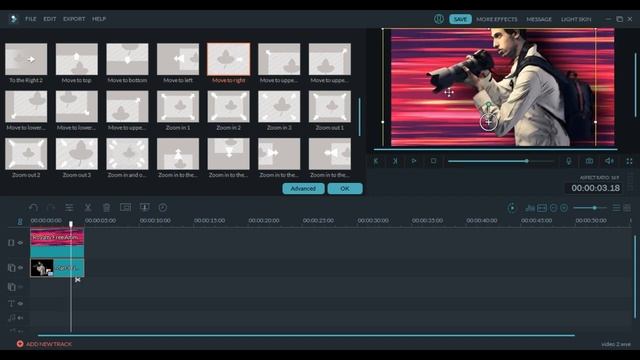Open the EXPORT menu
Viewport: 640px width, 360px height.
coord(74,19)
